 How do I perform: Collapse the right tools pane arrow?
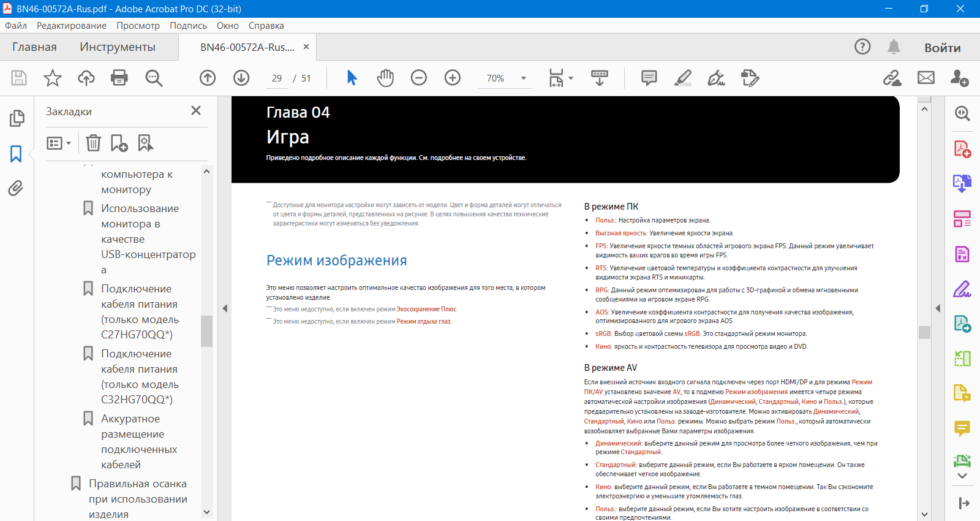click(x=938, y=308)
